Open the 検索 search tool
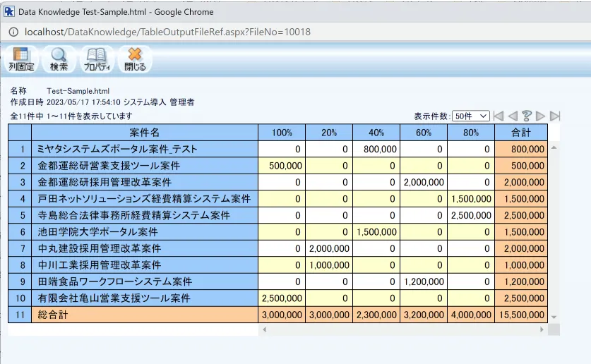This screenshot has width=591, height=364. [x=59, y=59]
